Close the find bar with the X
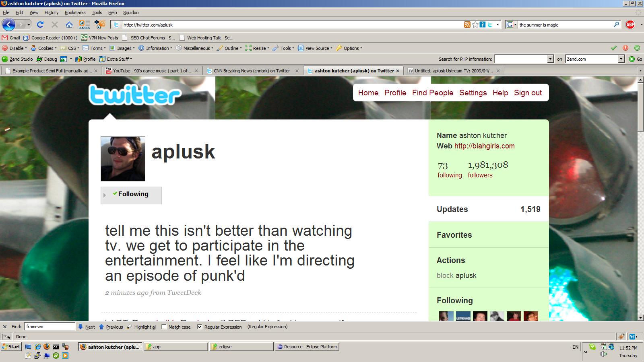The image size is (644, 362). pos(5,327)
